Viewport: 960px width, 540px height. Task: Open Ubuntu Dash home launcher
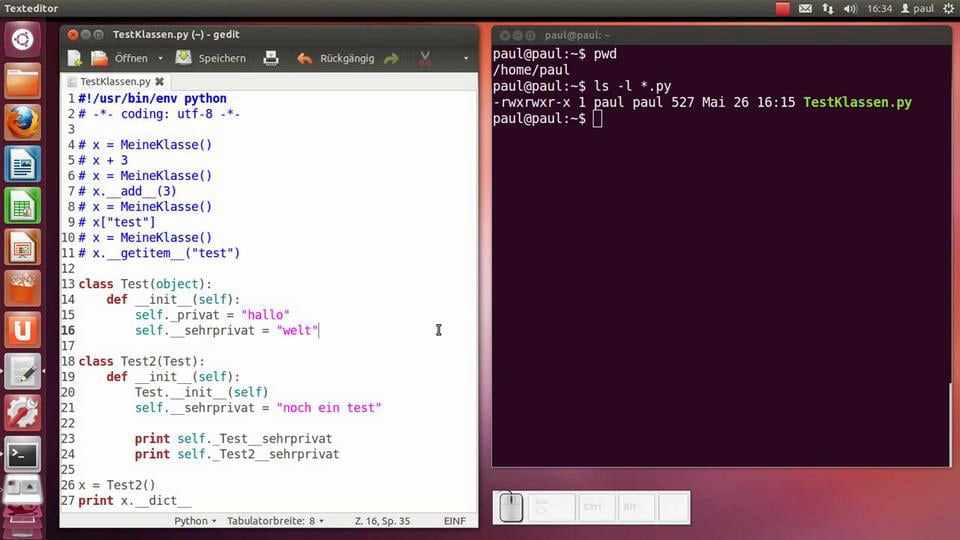[23, 40]
